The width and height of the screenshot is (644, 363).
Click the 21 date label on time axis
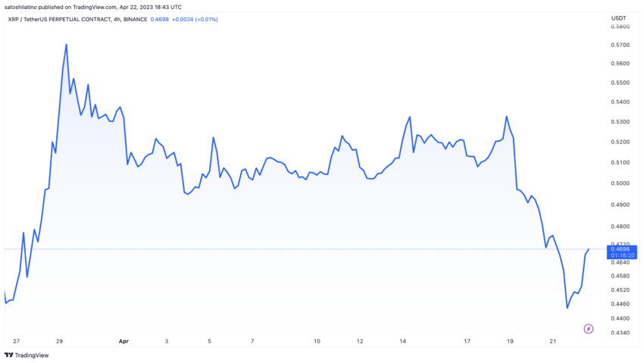click(x=553, y=341)
